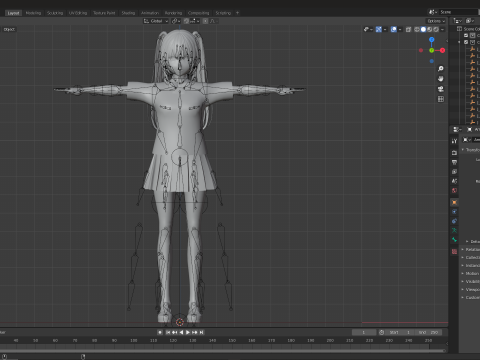Viewport: 480px width, 360px height.
Task: Open Armature Object Data properties tab
Action: (x=454, y=230)
